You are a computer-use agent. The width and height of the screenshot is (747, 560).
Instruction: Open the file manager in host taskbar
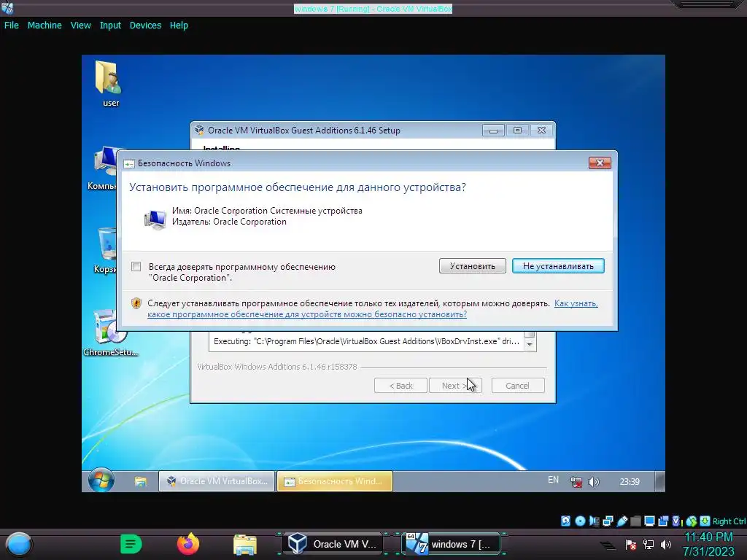point(245,544)
